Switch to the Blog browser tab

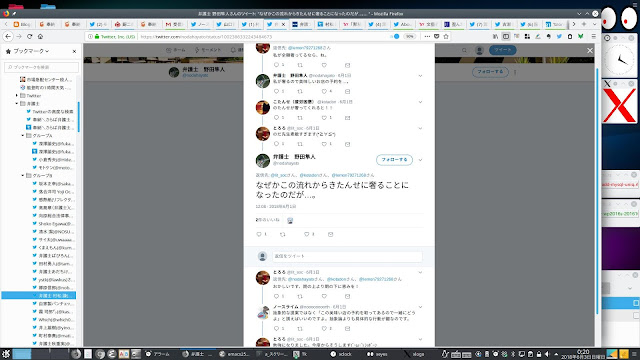[22, 24]
